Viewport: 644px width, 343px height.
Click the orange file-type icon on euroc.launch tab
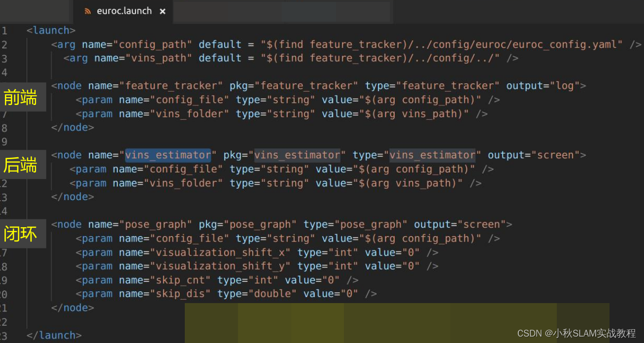(88, 11)
